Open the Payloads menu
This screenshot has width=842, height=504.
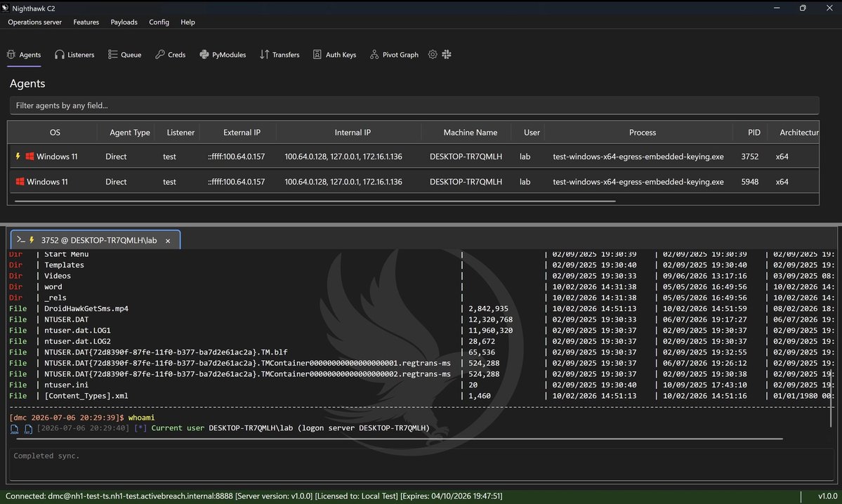coord(124,22)
